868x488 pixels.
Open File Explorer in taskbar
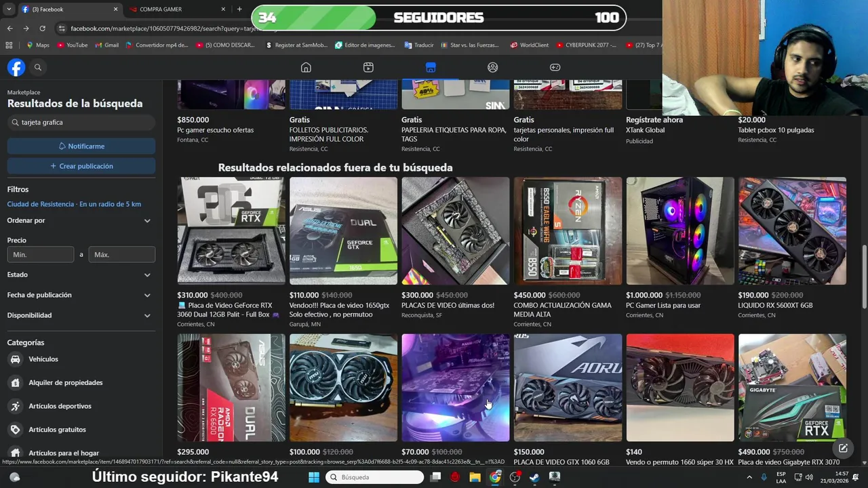point(475,477)
